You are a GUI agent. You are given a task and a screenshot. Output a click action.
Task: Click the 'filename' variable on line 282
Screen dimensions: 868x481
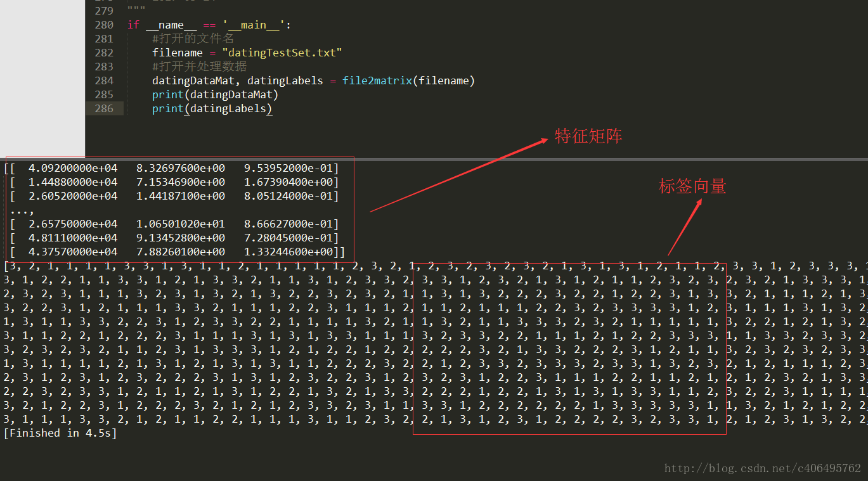[178, 53]
